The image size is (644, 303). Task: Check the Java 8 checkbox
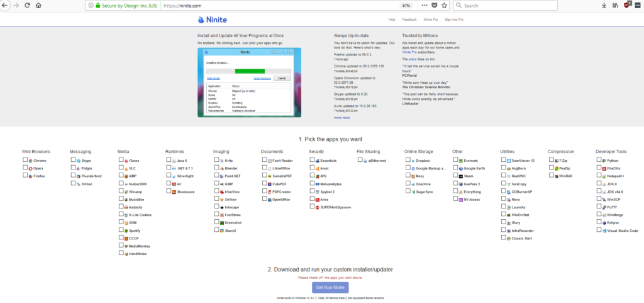(x=169, y=160)
